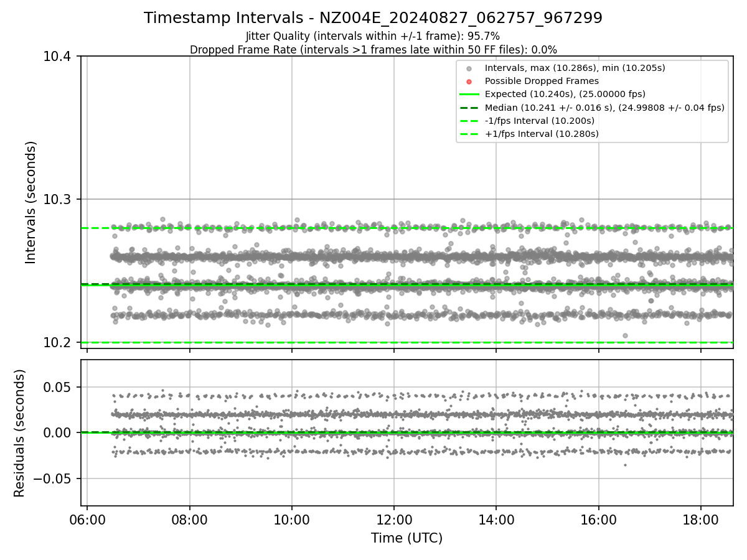Screen dimensions: 747x560
Task: Click the plot title 'Timestamp Intervals - NZ004E_20240827_062757_967299'
Action: [373, 18]
